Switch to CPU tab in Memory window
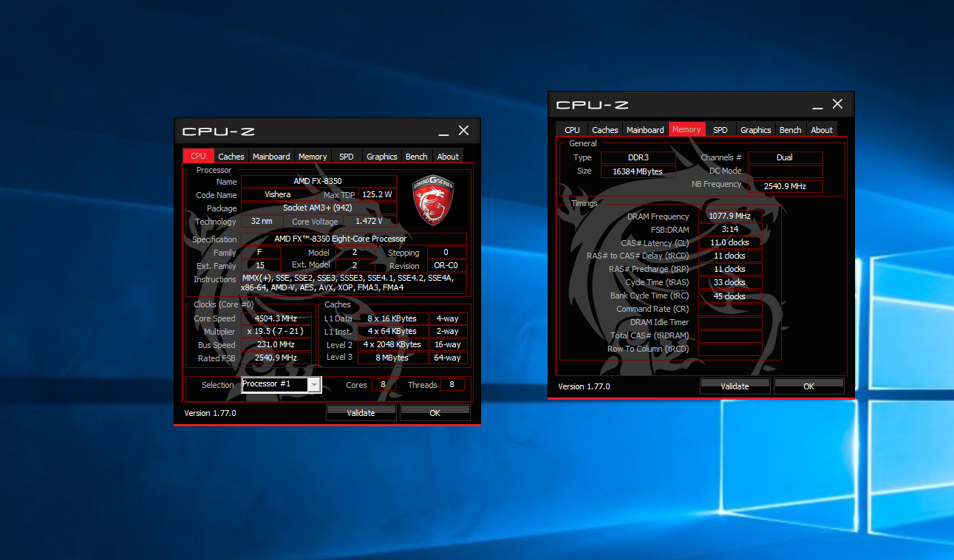 coord(572,130)
